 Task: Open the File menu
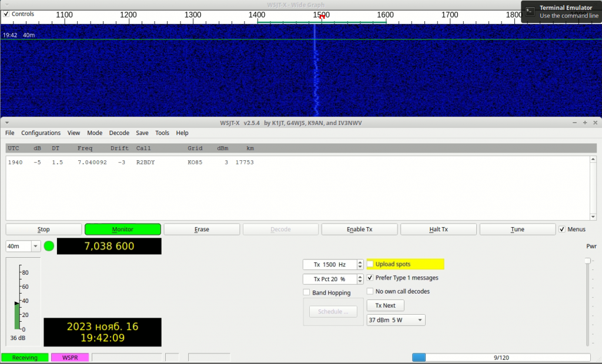(x=9, y=133)
